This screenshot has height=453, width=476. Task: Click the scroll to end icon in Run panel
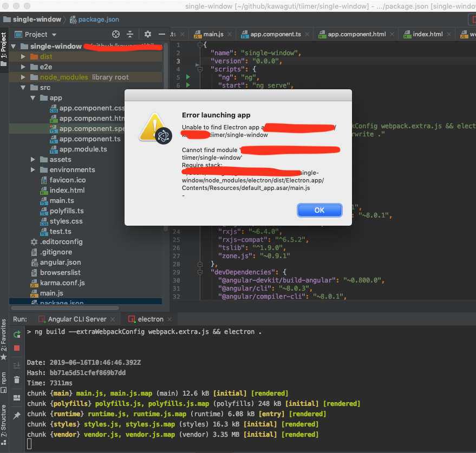(17, 365)
